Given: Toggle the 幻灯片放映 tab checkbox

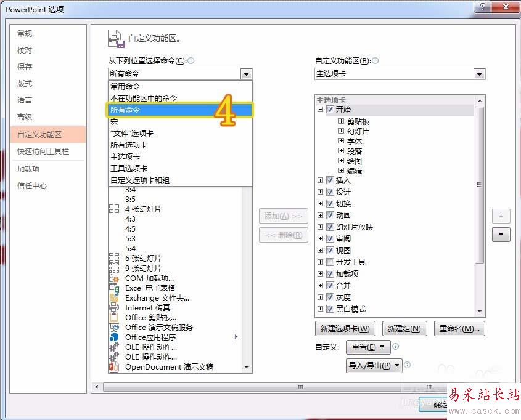Looking at the screenshot, I should tap(330, 227).
